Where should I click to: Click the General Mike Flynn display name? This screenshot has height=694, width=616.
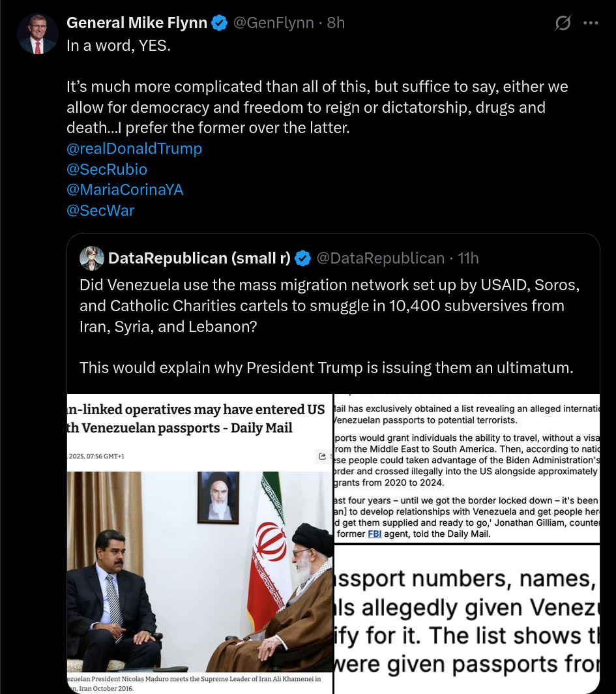[x=137, y=23]
